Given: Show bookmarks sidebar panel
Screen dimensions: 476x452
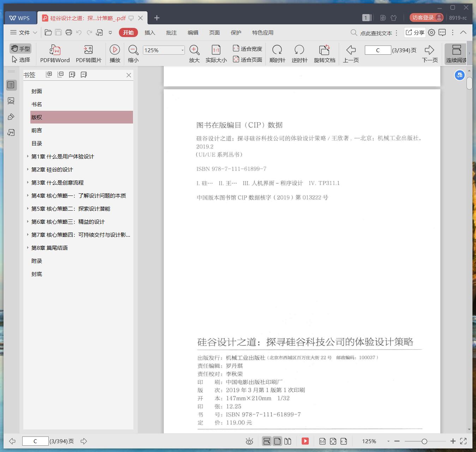Looking at the screenshot, I should [11, 85].
